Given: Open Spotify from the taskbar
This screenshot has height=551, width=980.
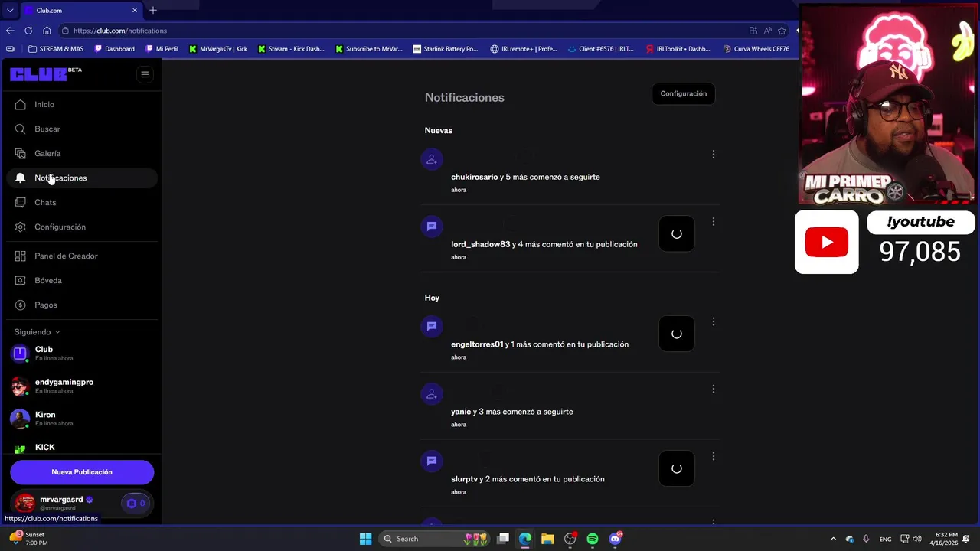Looking at the screenshot, I should (593, 539).
